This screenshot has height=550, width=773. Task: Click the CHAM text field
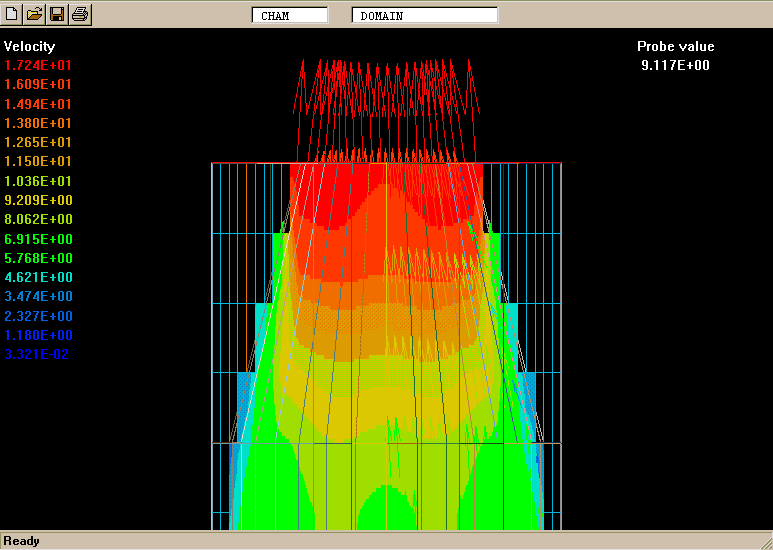[289, 16]
